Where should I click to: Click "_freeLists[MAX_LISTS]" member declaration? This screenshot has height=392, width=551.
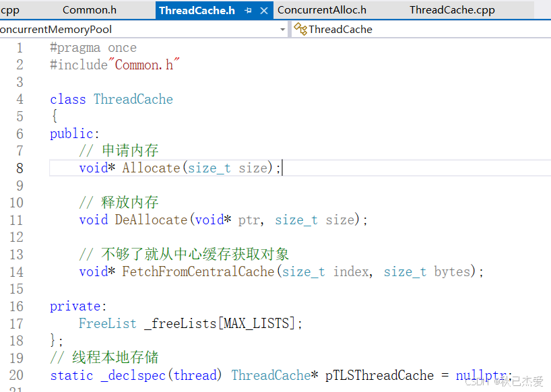[x=220, y=323]
